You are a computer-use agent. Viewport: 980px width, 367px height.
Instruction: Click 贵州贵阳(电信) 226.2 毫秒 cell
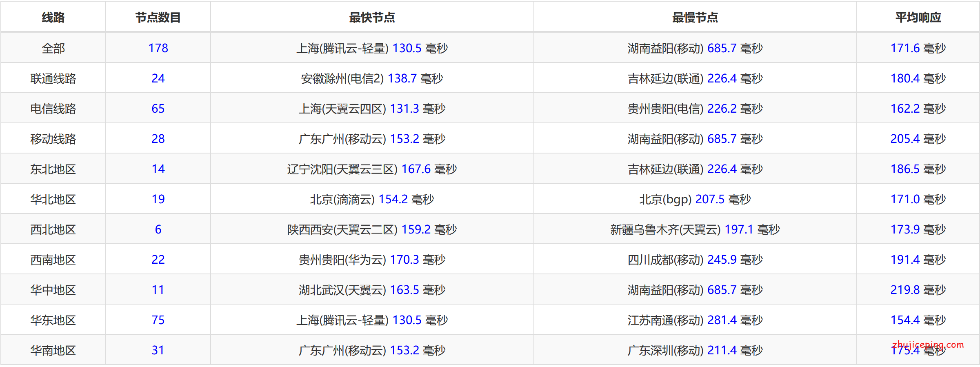pos(695,109)
